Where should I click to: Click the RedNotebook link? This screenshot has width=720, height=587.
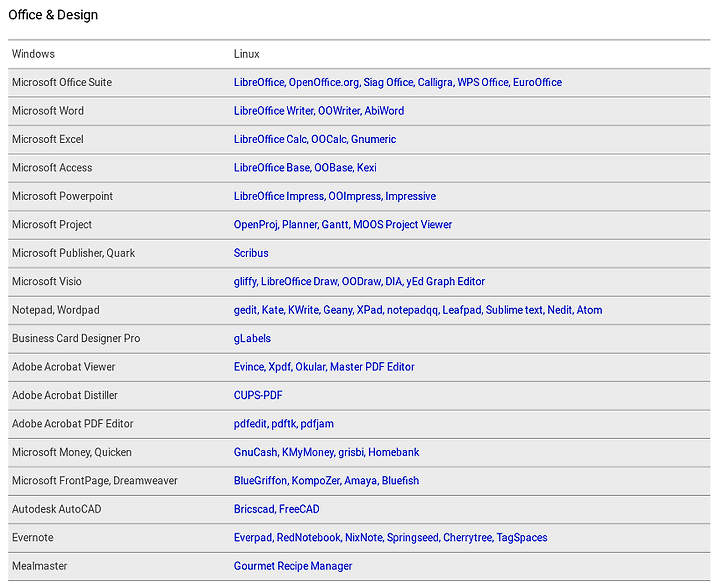click(x=309, y=538)
